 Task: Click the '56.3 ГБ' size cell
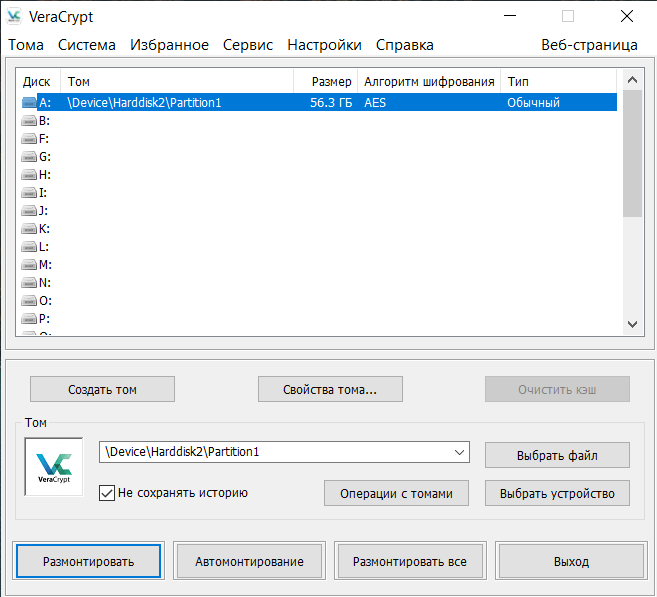[x=331, y=103]
